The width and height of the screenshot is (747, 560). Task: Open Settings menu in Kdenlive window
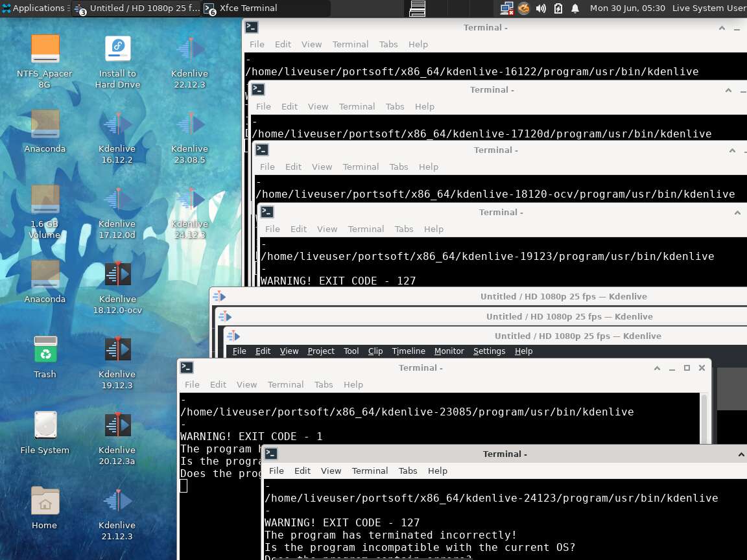(x=490, y=351)
